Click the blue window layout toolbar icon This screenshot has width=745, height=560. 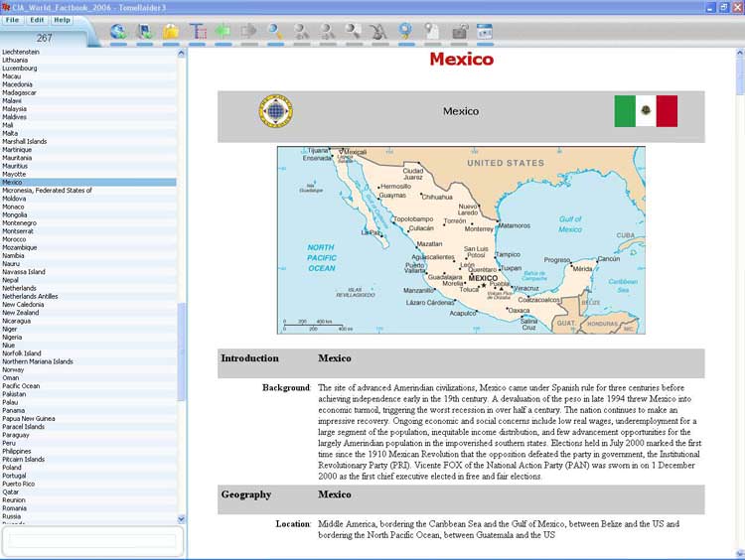pos(485,32)
